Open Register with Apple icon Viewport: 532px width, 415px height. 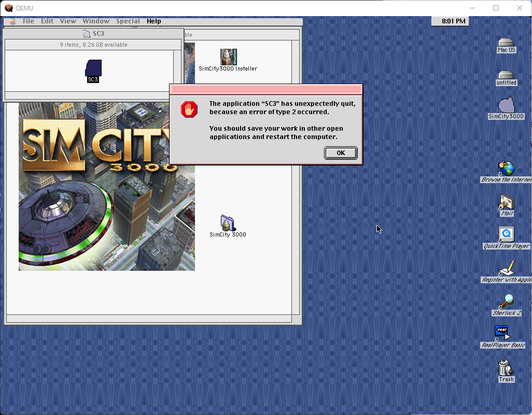pos(506,268)
